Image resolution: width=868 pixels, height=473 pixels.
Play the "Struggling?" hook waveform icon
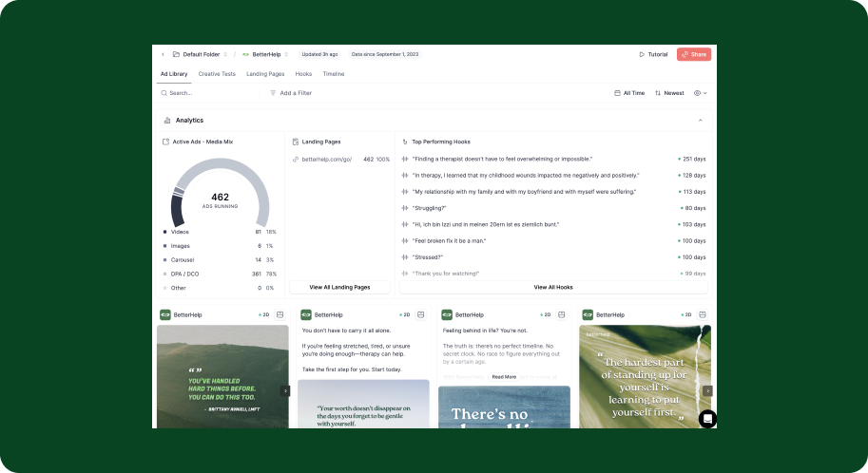point(405,208)
